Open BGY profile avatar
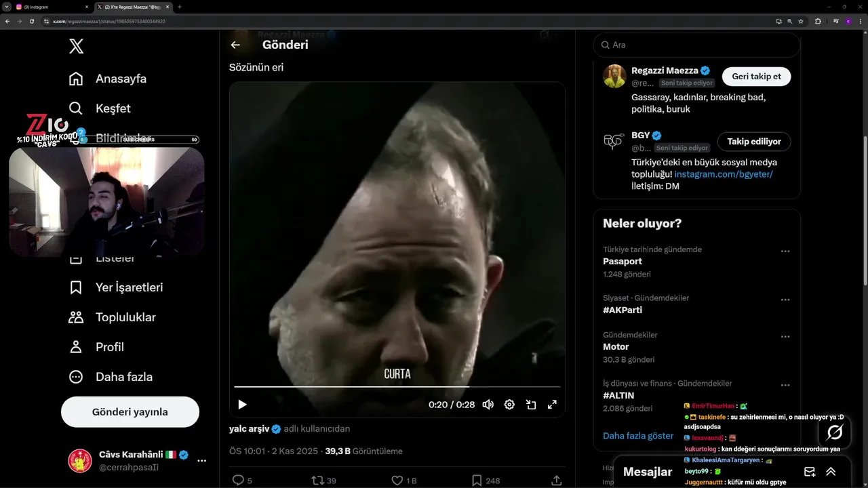Viewport: 868px width, 488px height. tap(614, 141)
